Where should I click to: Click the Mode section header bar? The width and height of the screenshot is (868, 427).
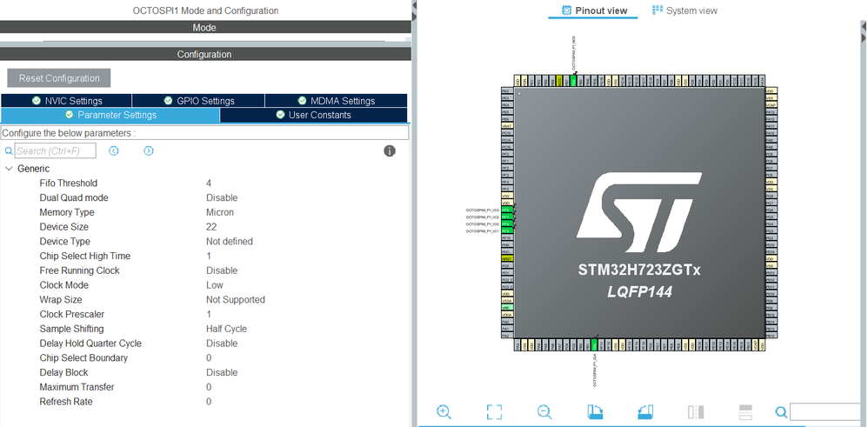point(204,27)
